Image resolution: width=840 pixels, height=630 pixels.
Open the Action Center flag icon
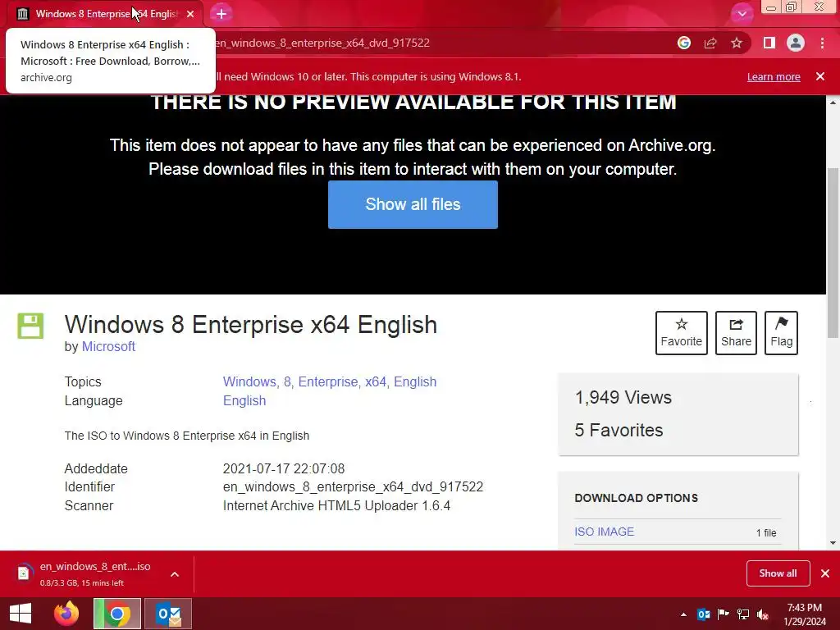(x=724, y=614)
